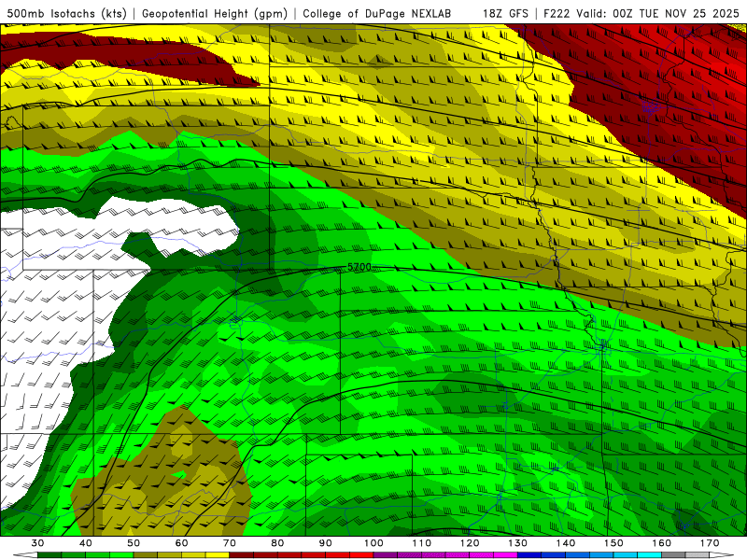Select the purple swatch right of 100
Screen dimensions: 747x560
click(x=386, y=555)
